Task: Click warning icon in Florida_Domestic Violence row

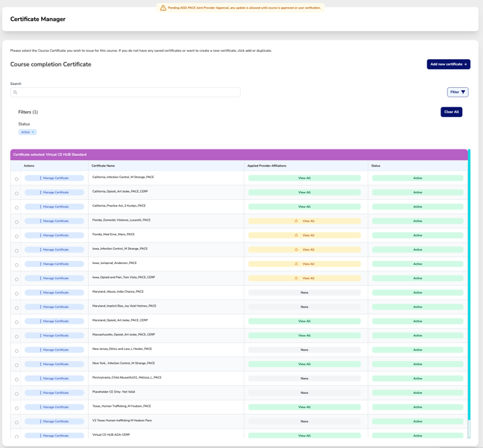Action: [x=296, y=221]
